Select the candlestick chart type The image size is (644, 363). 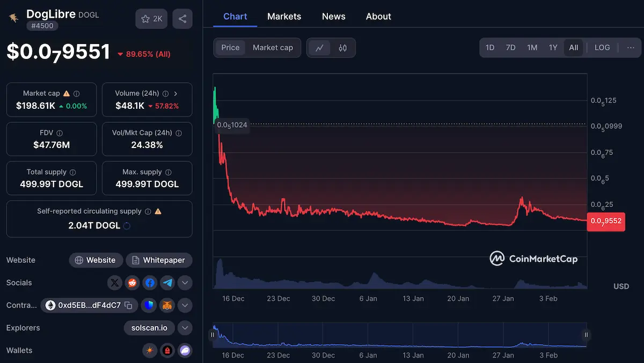point(343,48)
